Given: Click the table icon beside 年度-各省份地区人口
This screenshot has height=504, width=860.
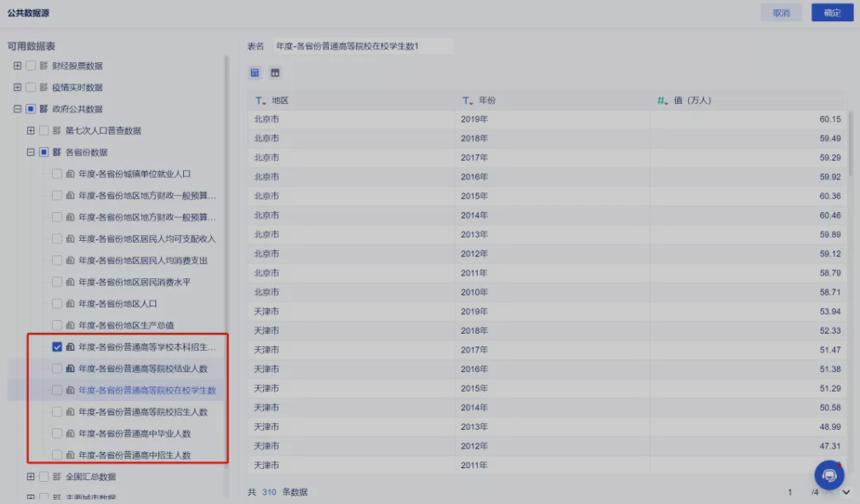Looking at the screenshot, I should point(70,303).
